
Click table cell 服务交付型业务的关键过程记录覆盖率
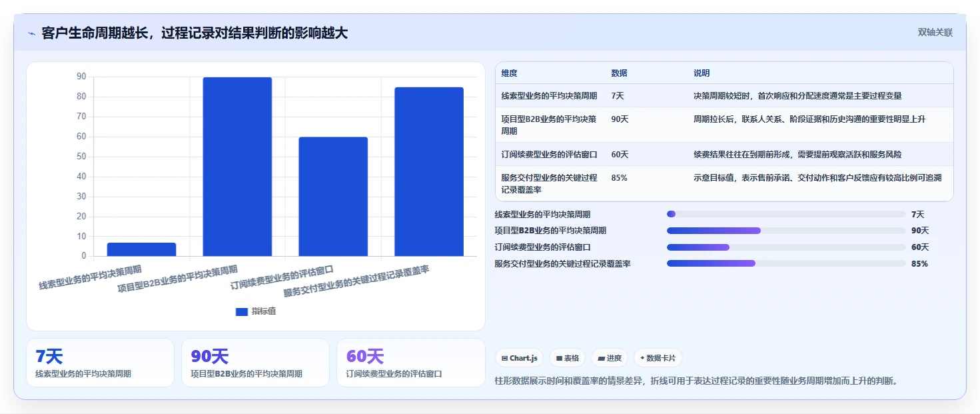[x=549, y=183]
